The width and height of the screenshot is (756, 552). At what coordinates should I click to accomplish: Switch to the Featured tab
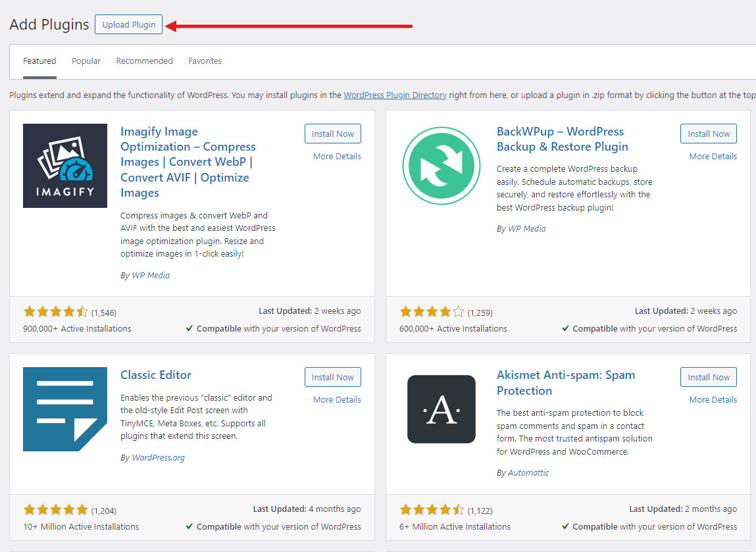[x=39, y=61]
